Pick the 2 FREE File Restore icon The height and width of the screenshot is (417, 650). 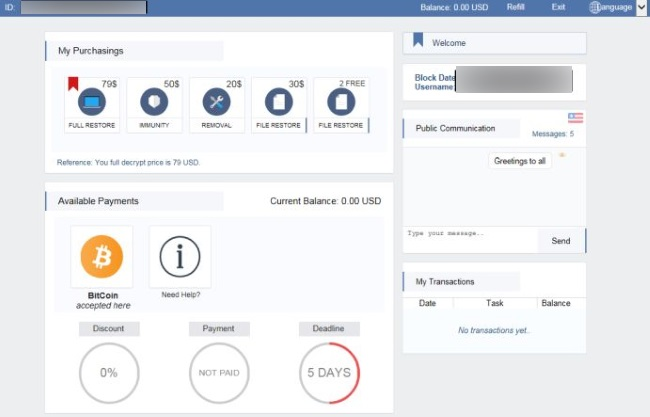(341, 102)
